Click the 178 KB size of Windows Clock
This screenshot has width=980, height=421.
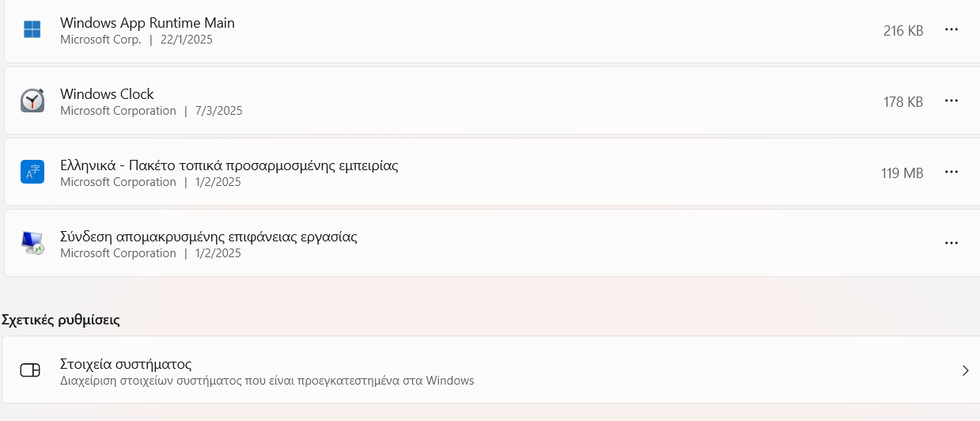903,102
